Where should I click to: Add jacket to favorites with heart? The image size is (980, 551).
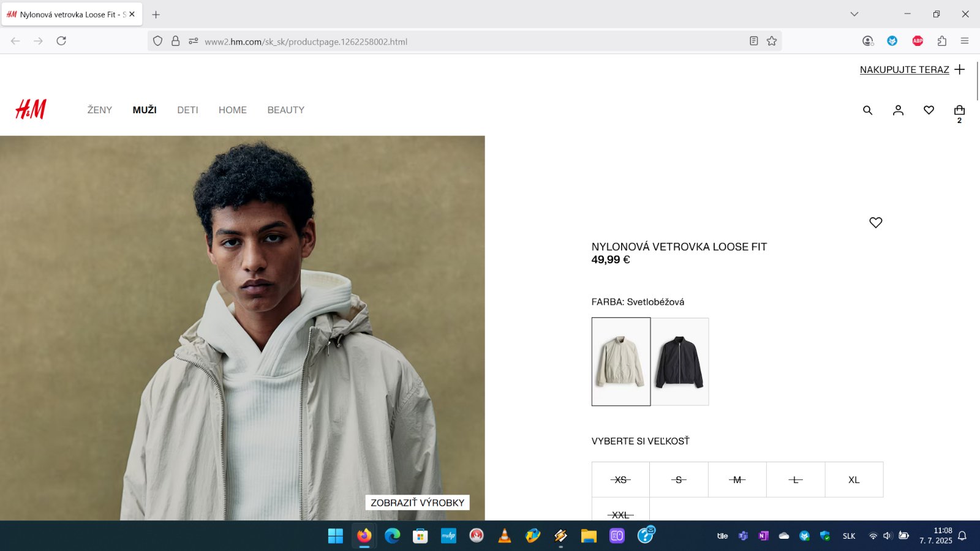tap(875, 223)
